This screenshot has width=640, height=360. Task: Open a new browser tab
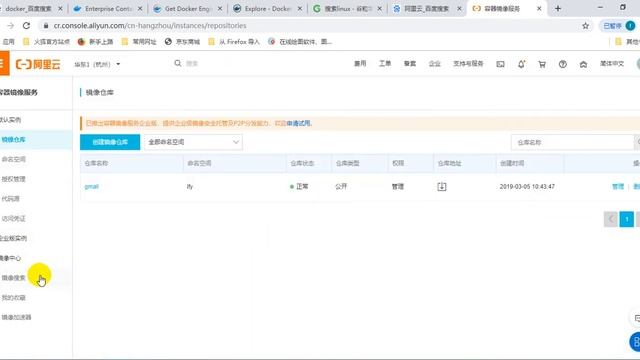[x=558, y=8]
